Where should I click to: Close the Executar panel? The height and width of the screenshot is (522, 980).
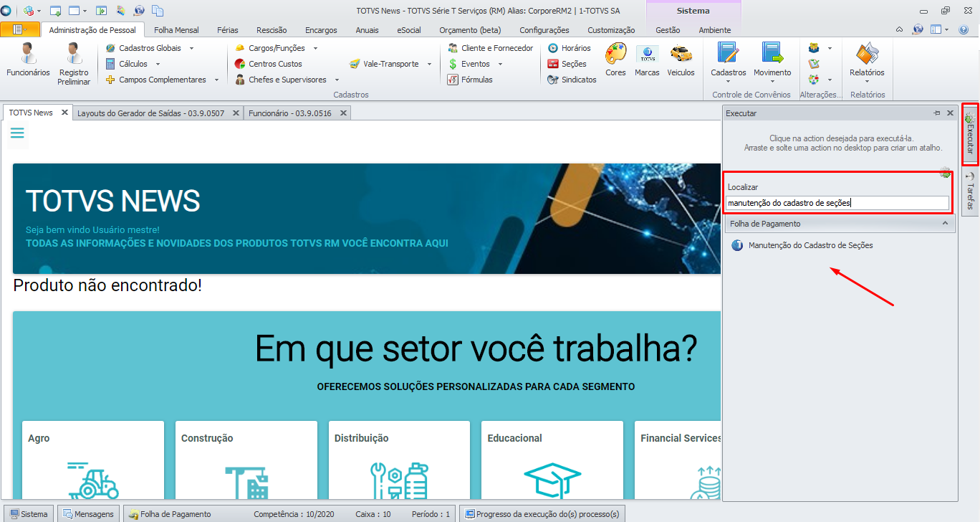pos(951,113)
